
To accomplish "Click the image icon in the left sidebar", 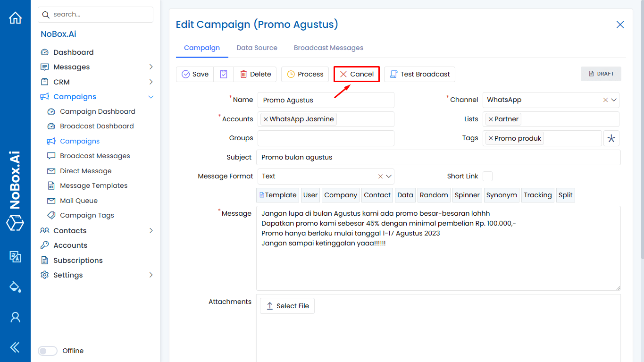I will [x=16, y=257].
